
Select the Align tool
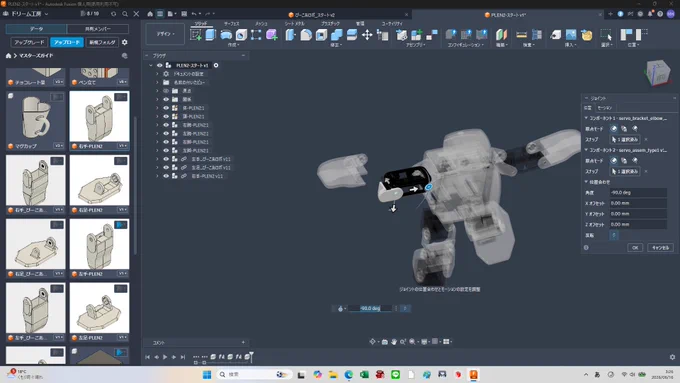click(382, 35)
